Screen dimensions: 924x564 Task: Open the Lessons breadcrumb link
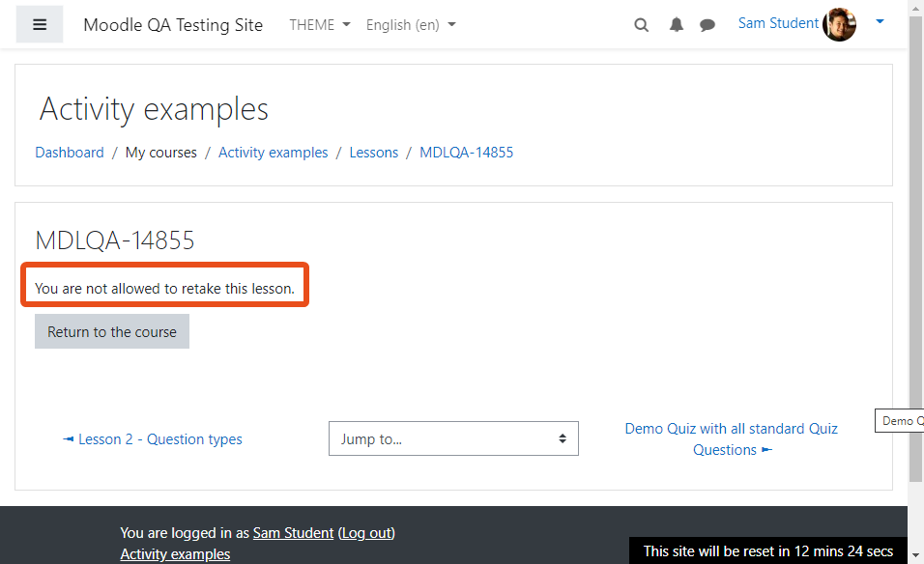(374, 153)
